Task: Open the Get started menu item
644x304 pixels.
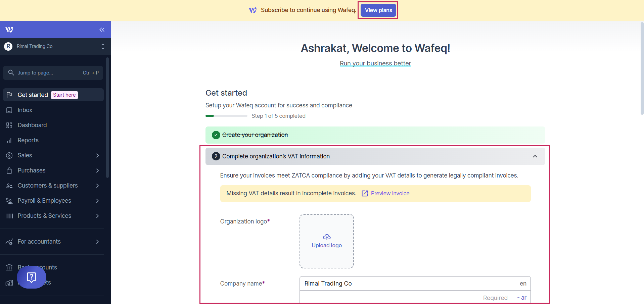Action: 33,95
